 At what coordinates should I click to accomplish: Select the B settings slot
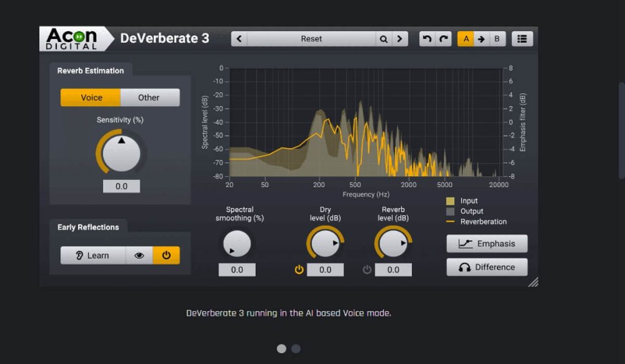point(497,39)
